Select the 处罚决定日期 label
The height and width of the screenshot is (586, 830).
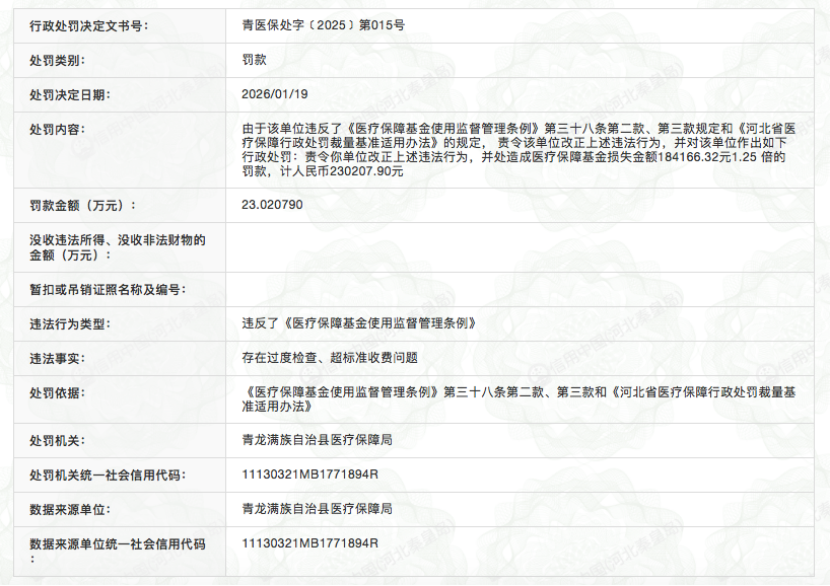point(69,95)
